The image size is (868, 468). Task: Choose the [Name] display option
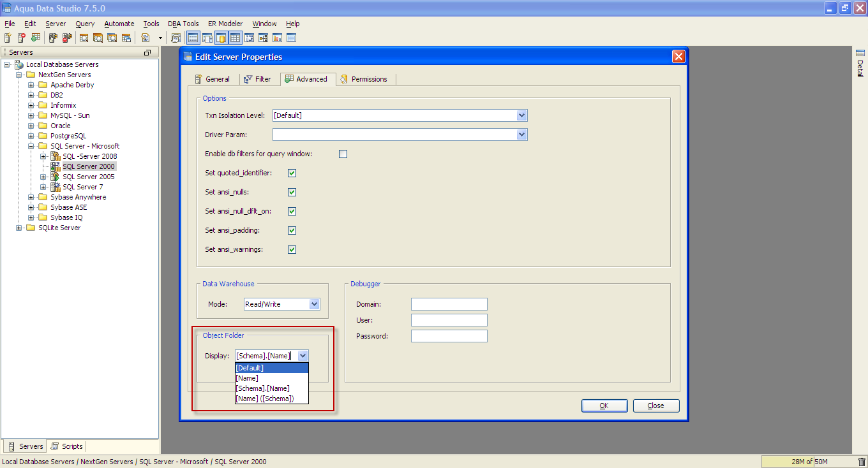click(272, 378)
